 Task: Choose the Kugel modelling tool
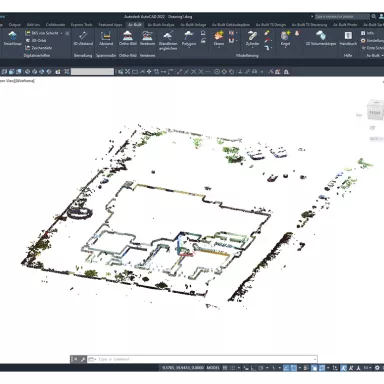[x=285, y=38]
